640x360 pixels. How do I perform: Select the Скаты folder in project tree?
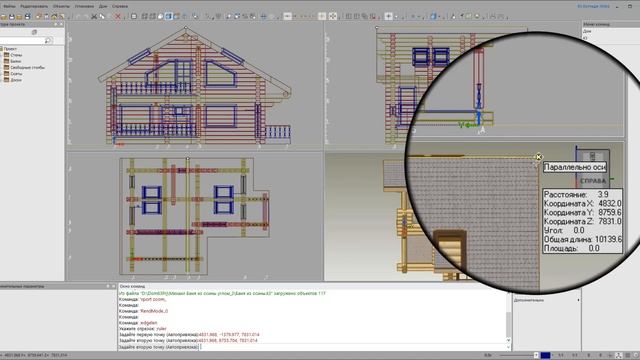pos(16,74)
